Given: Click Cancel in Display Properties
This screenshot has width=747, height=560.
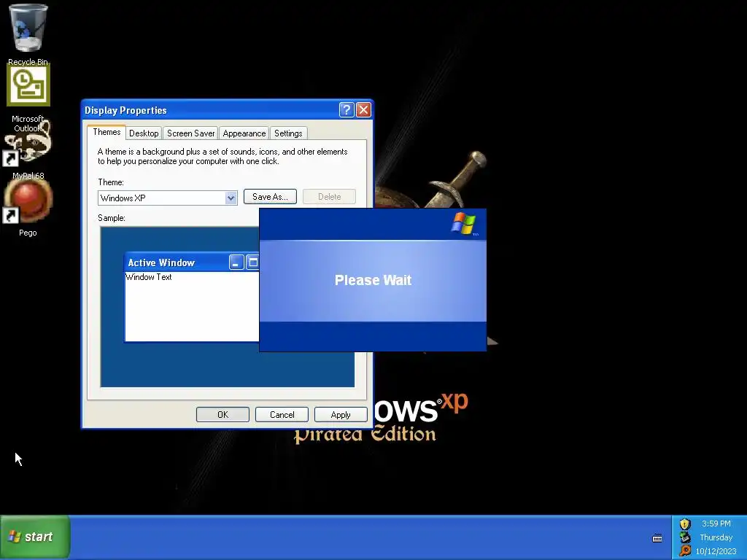Looking at the screenshot, I should [x=282, y=415].
